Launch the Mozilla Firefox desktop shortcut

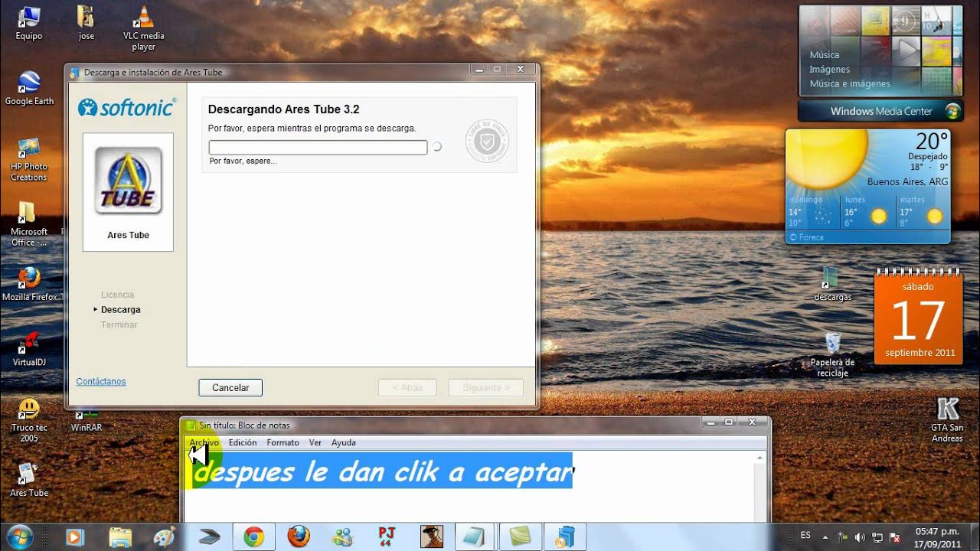(30, 283)
